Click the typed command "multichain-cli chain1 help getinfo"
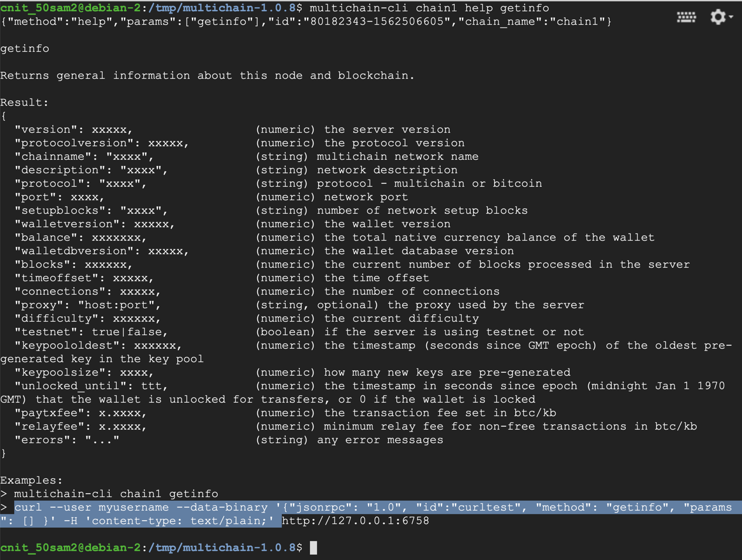742x560 pixels. (x=430, y=8)
